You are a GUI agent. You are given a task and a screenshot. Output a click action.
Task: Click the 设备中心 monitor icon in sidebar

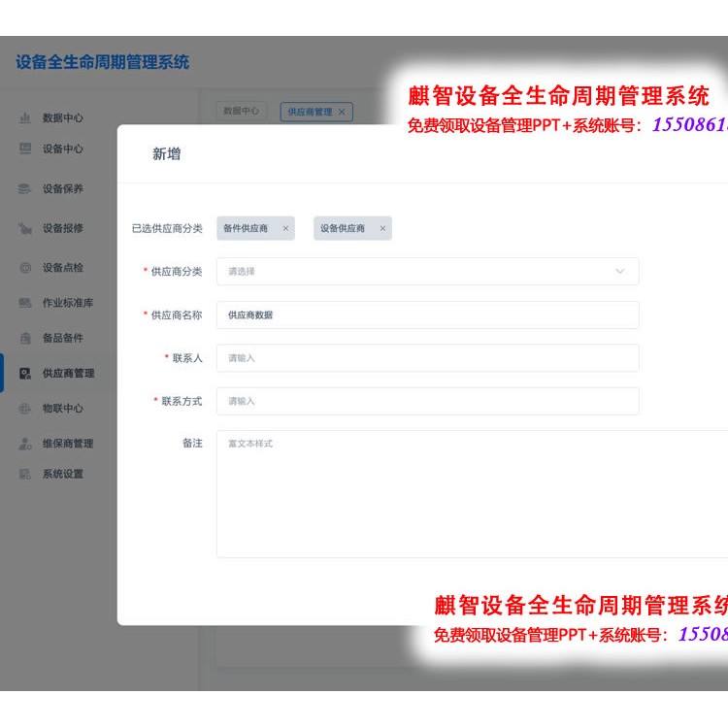pyautogui.click(x=25, y=149)
